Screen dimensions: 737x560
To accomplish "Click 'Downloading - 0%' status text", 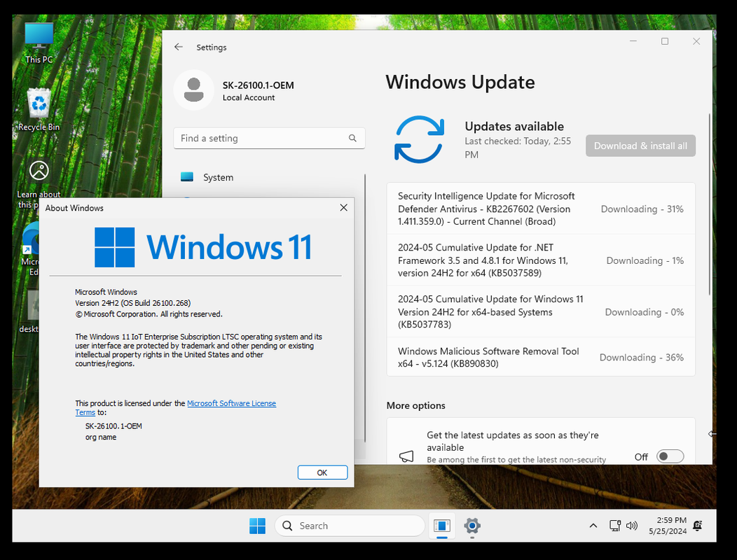I will point(644,312).
